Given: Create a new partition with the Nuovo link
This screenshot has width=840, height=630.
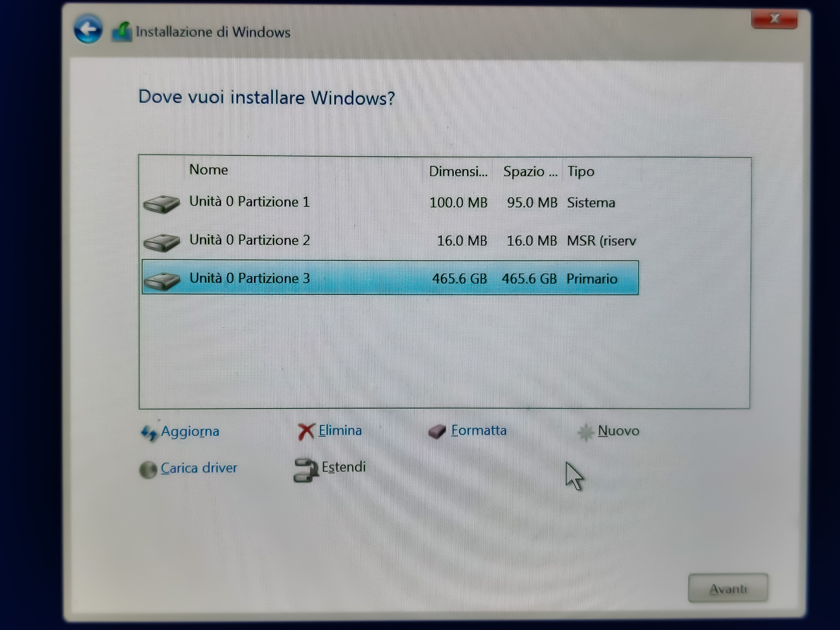Looking at the screenshot, I should pyautogui.click(x=618, y=430).
